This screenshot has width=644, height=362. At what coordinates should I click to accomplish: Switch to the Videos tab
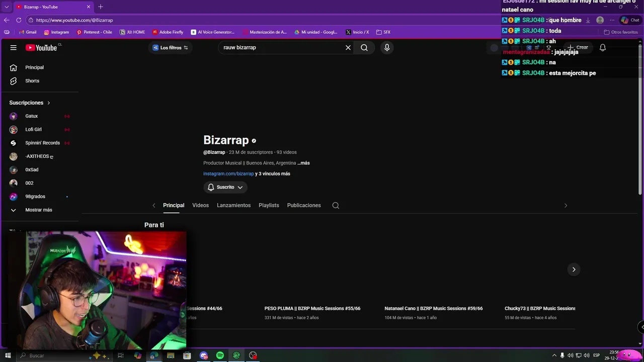[200, 205]
